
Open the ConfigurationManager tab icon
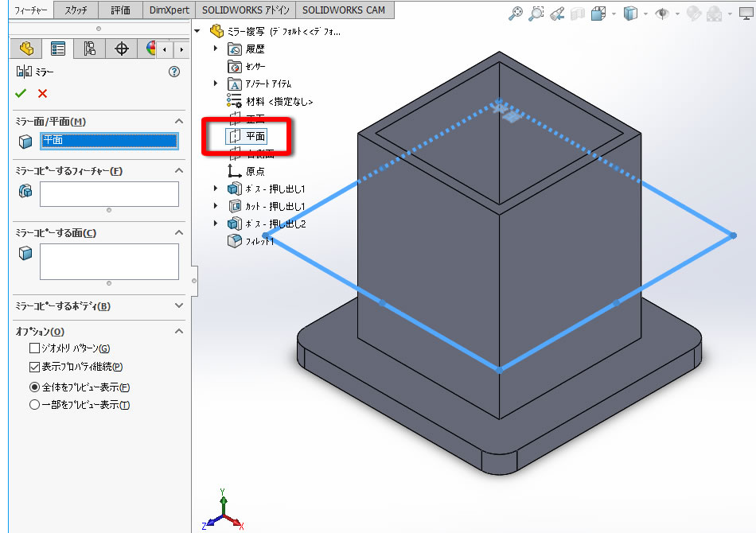tap(90, 49)
